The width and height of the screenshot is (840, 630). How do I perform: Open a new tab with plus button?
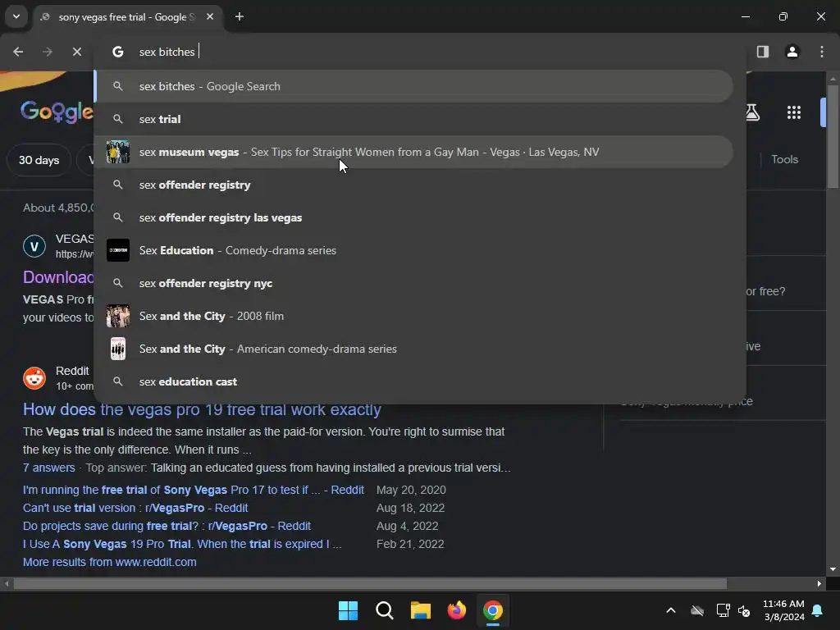click(240, 17)
